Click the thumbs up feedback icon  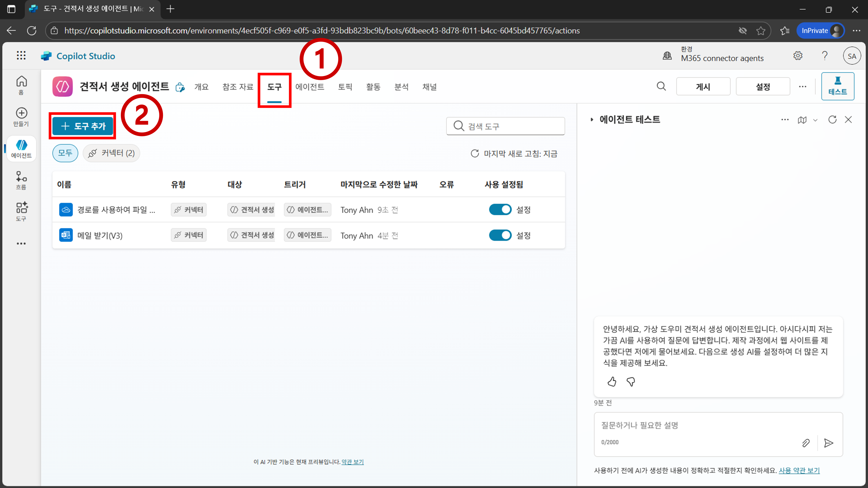coord(612,382)
